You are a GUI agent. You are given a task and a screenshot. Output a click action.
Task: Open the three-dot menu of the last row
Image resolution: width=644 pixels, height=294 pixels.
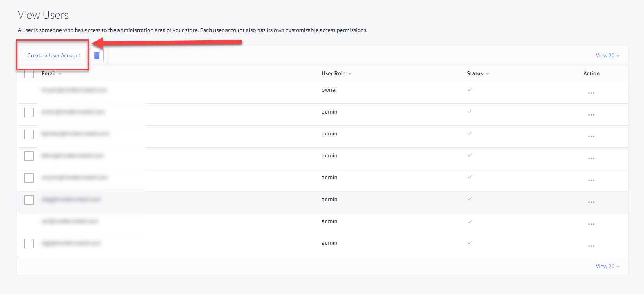[591, 246]
